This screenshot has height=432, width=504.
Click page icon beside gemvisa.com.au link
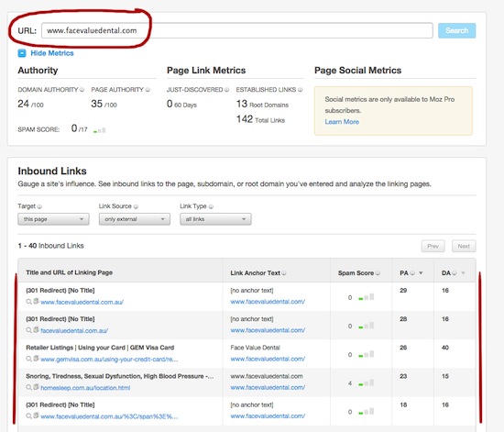tap(36, 359)
